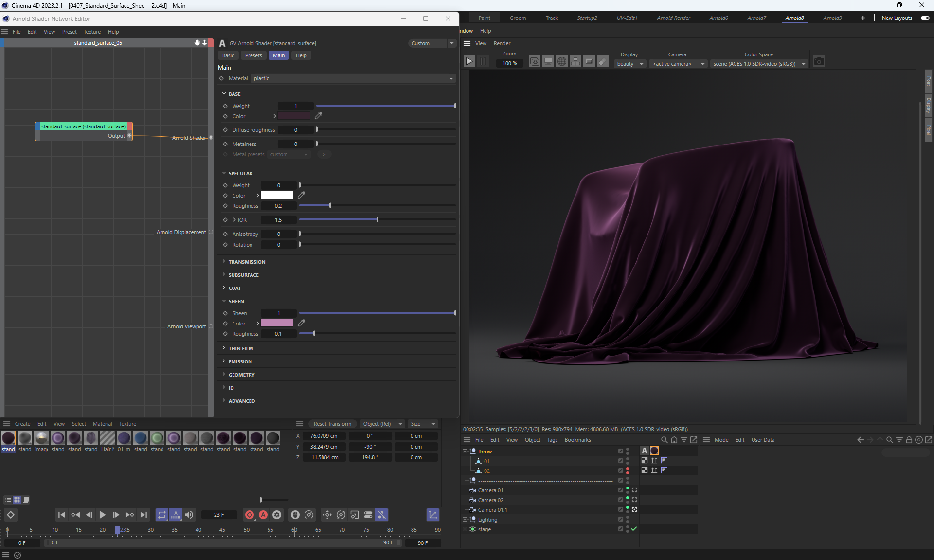
Task: Open the Material preset dropdown showing plastic
Action: point(354,78)
